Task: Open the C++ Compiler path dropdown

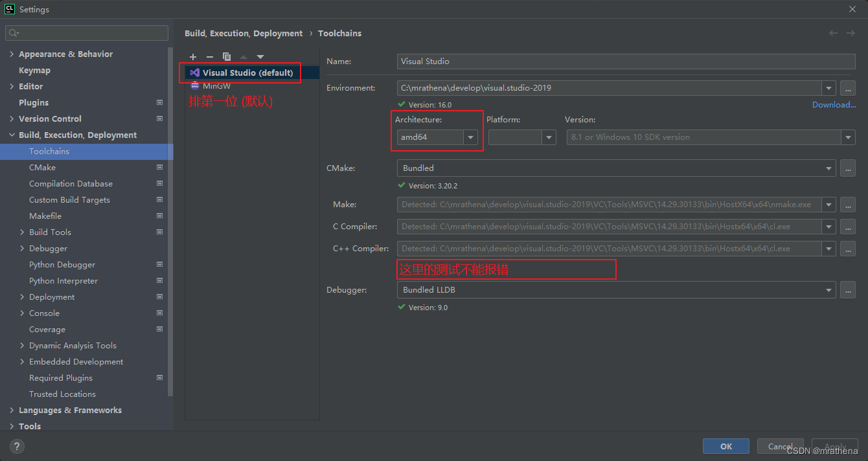Action: coord(828,249)
